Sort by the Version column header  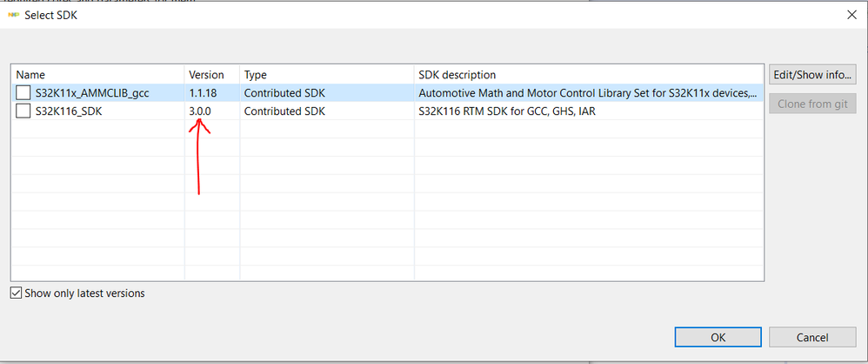click(212, 75)
